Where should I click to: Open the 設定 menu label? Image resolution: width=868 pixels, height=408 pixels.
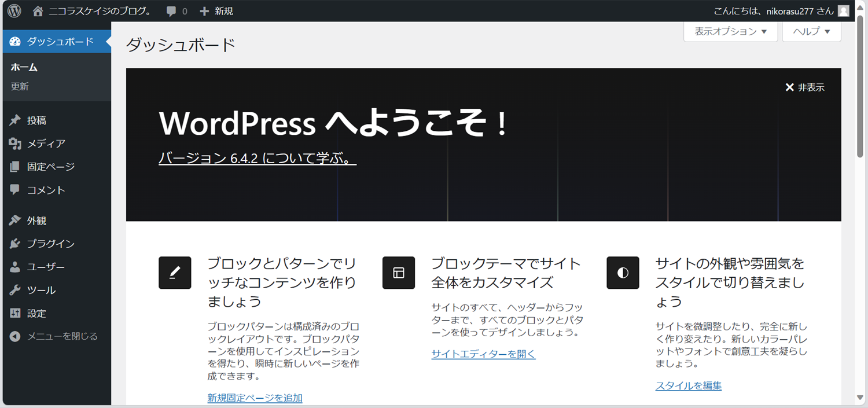tap(36, 313)
